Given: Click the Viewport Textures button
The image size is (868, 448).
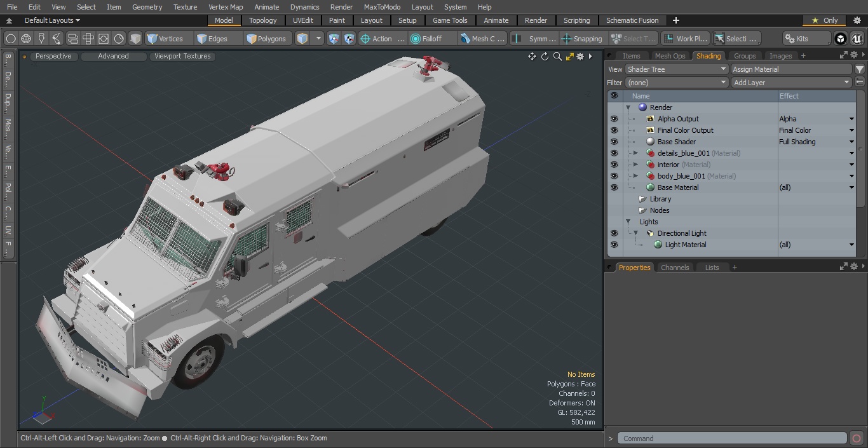Looking at the screenshot, I should tap(182, 56).
